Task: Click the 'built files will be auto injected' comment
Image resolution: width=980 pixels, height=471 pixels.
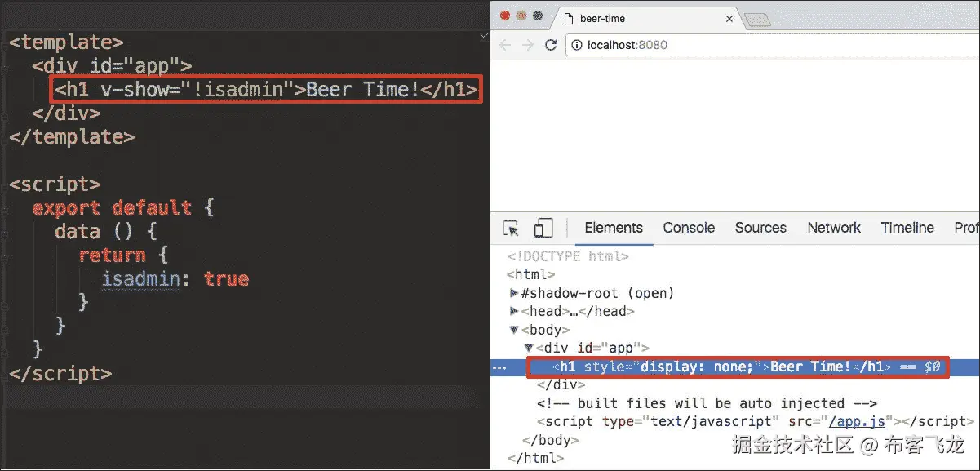Action: point(707,403)
